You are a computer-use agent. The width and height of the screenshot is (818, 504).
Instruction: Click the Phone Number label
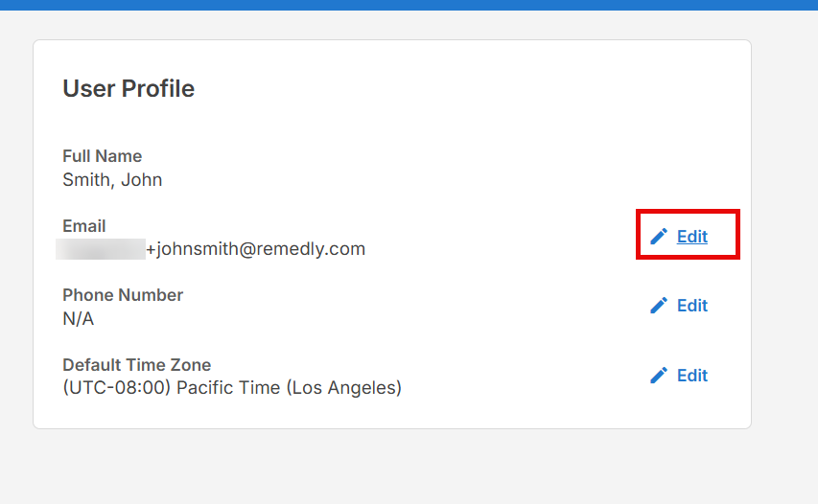[123, 295]
